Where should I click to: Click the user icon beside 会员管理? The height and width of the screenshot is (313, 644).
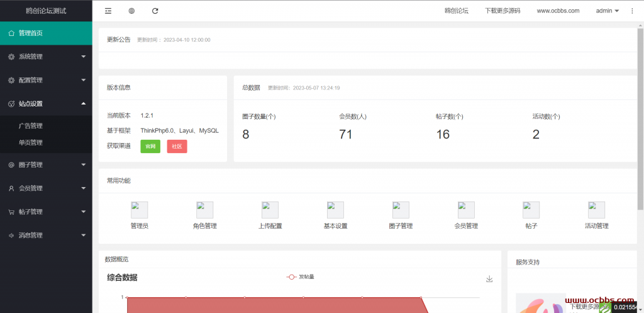coord(11,188)
